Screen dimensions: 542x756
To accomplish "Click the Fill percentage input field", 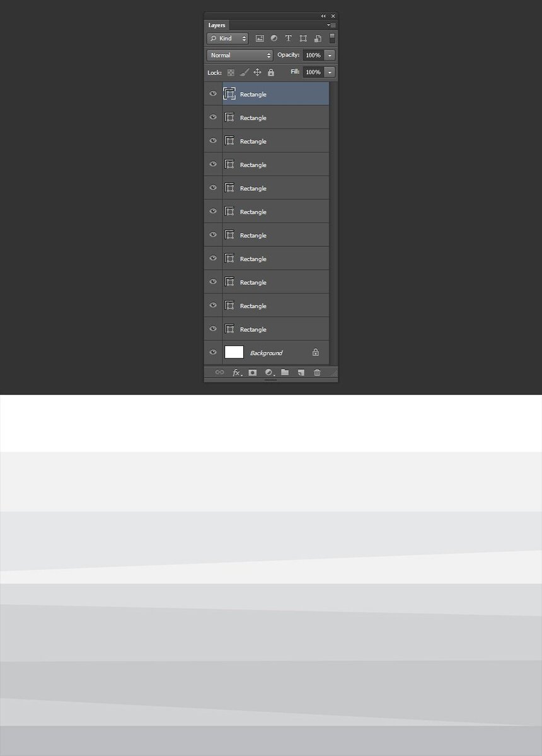I will tap(313, 72).
